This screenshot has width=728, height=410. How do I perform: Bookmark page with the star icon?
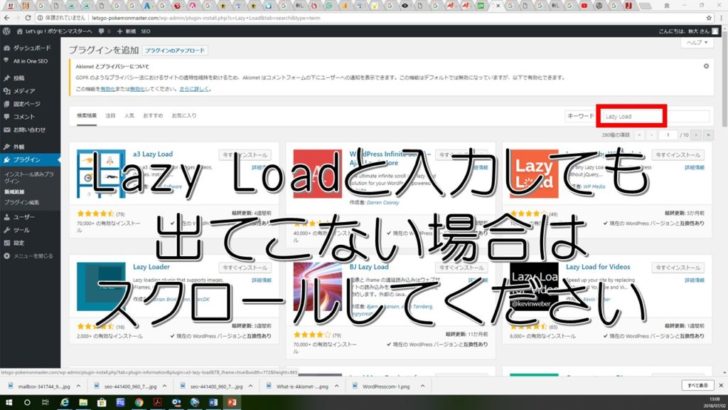point(709,18)
